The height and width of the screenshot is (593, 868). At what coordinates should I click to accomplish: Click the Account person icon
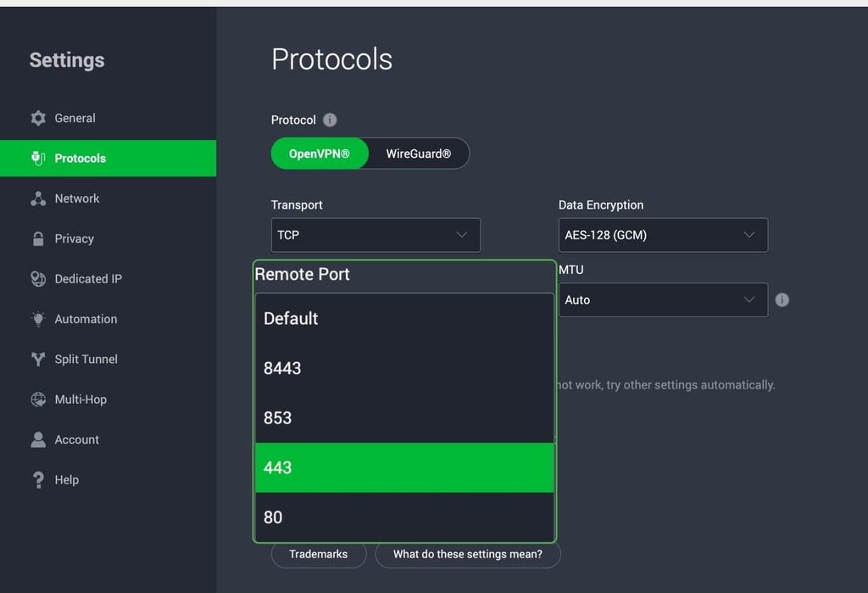coord(38,439)
